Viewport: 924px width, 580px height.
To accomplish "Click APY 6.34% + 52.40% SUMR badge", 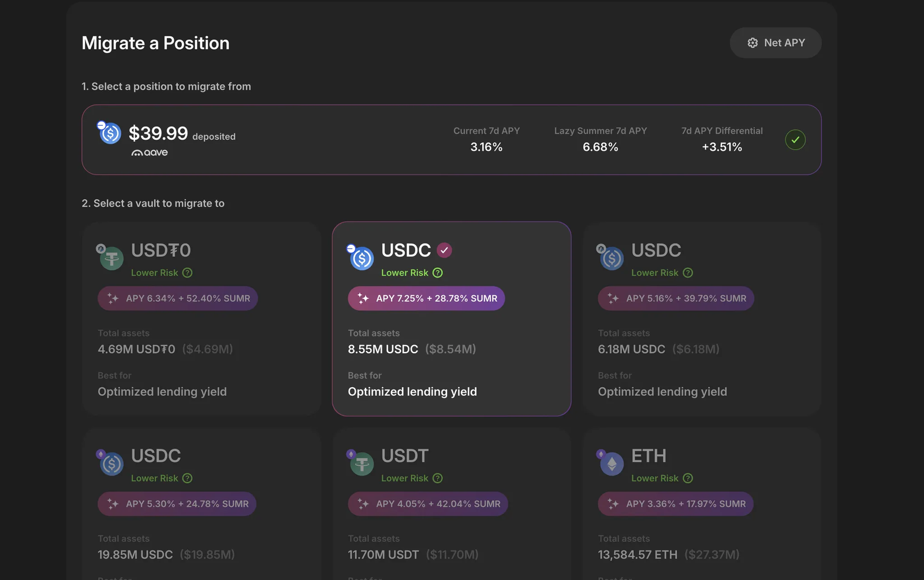I will 178,298.
